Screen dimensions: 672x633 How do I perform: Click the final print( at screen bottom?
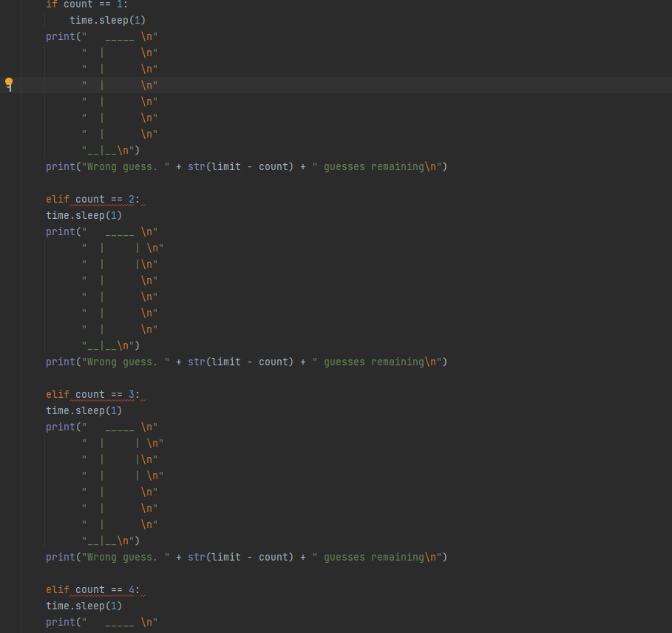tap(63, 622)
